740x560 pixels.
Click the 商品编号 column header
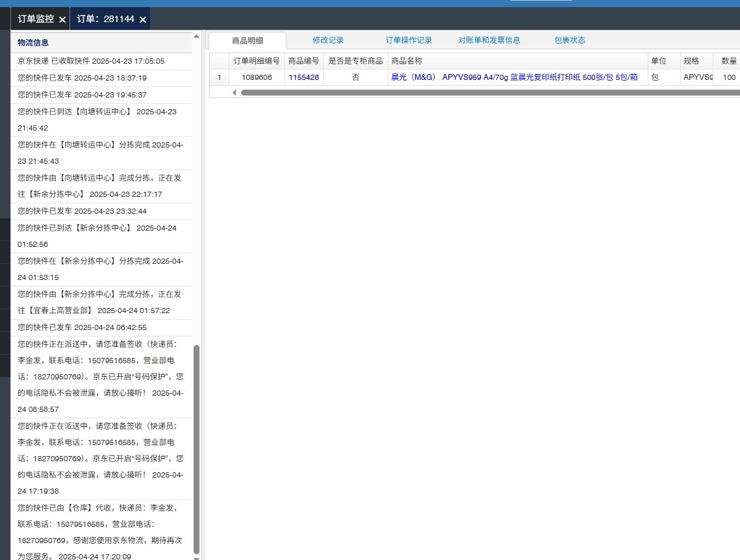click(303, 61)
